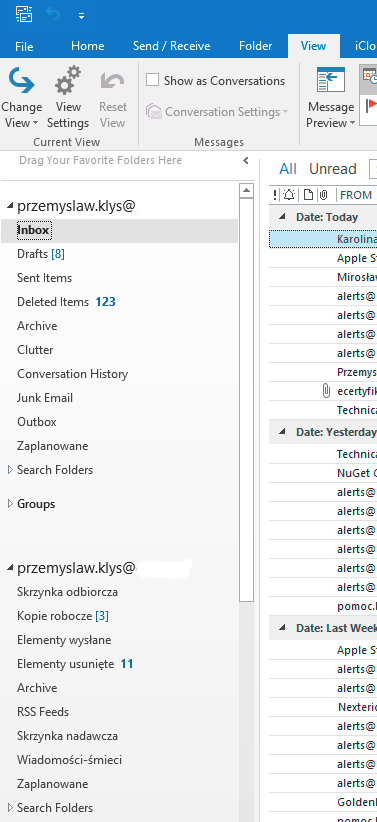Click the red flag icon in the ribbon
The height and width of the screenshot is (822, 377).
click(x=371, y=107)
